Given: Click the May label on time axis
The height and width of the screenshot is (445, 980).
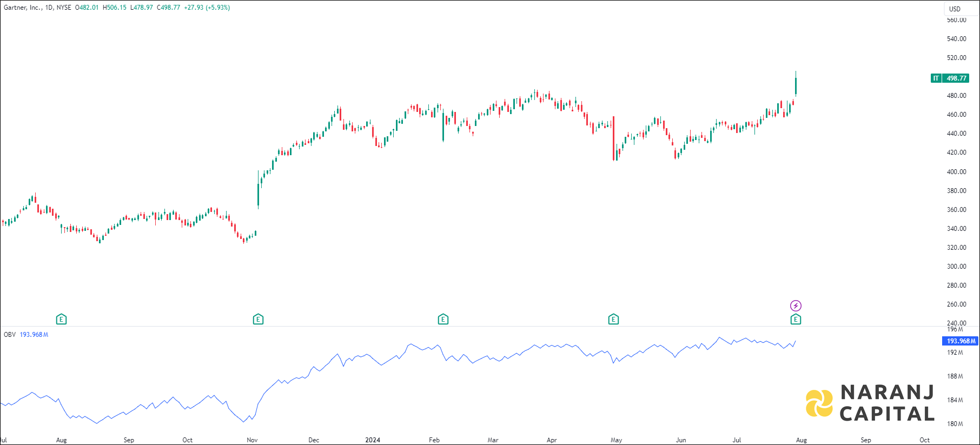Looking at the screenshot, I should click(617, 440).
